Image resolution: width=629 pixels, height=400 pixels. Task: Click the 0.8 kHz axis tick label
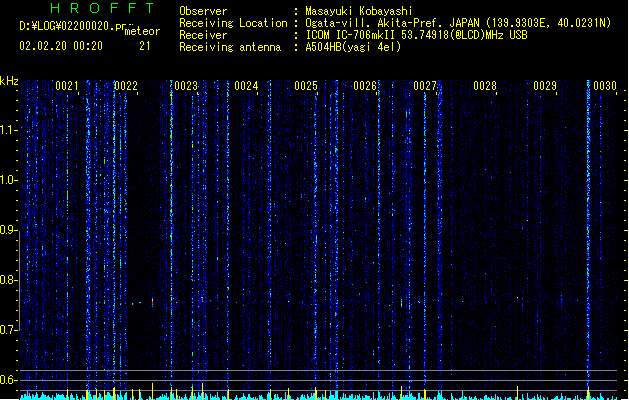pos(9,280)
